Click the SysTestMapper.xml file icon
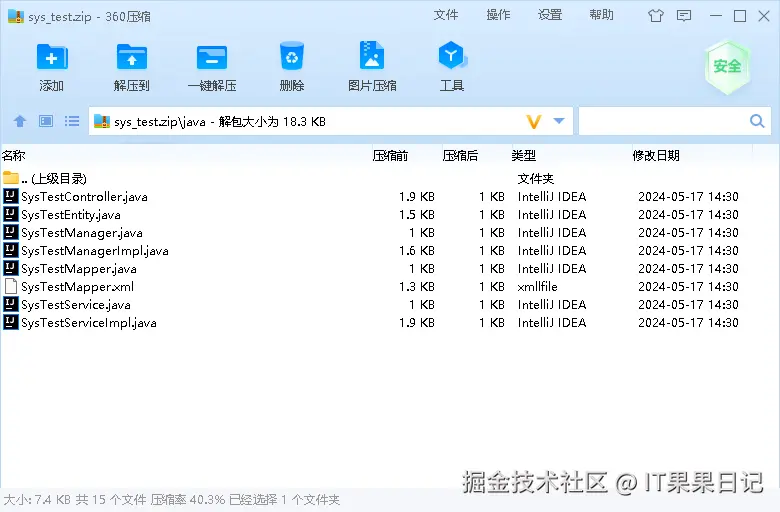This screenshot has width=780, height=512. coord(10,286)
